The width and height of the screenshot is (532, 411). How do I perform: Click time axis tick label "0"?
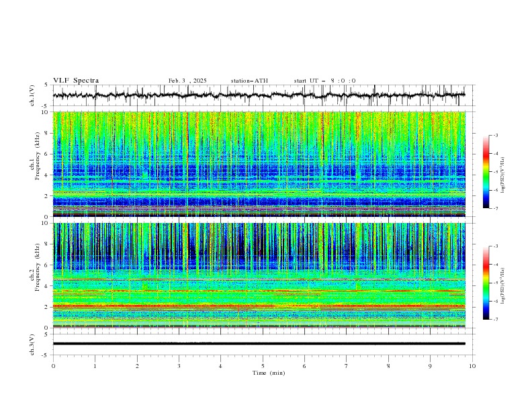(x=53, y=366)
